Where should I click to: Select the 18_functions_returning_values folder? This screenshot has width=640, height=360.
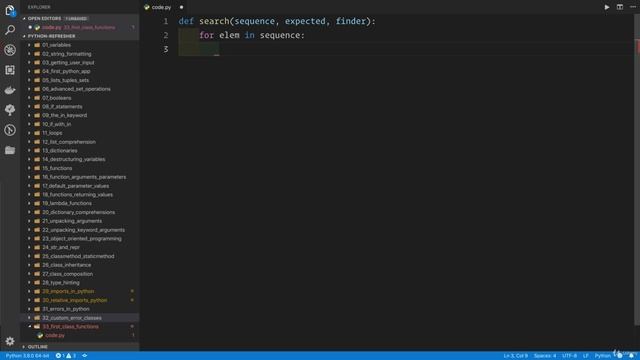[80, 195]
